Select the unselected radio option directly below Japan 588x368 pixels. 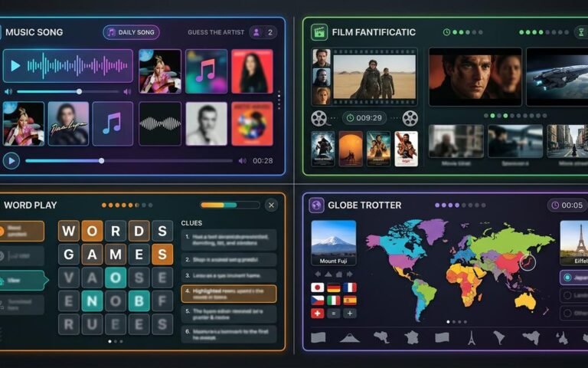[x=573, y=295]
